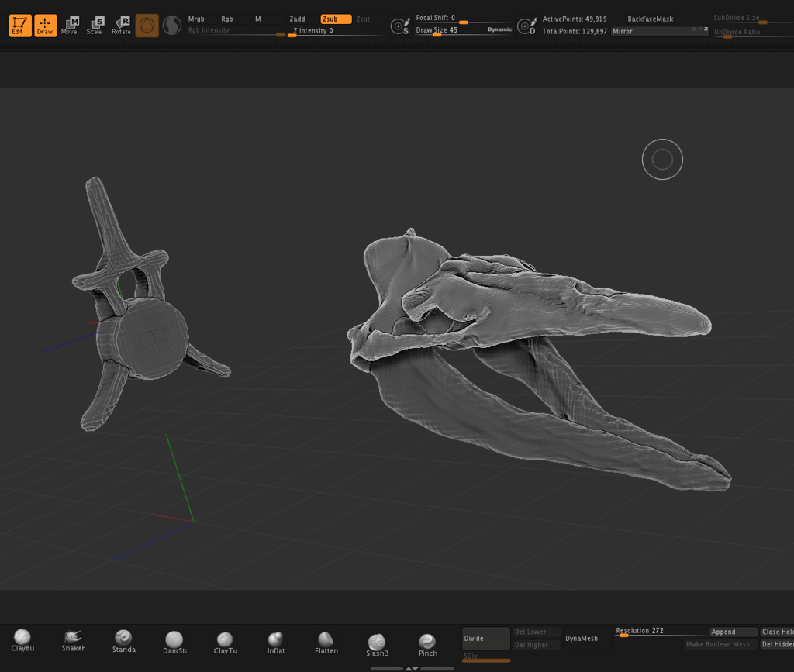Click Del Lower button

pos(537,632)
